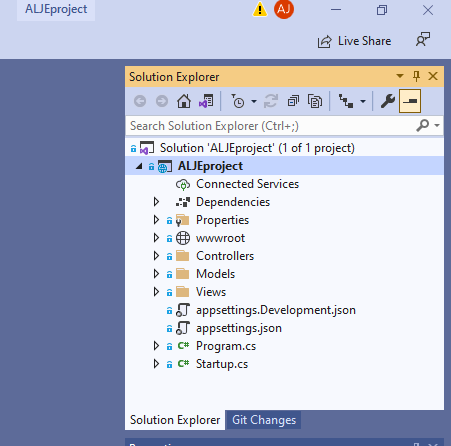Select appsettings.json file

click(x=239, y=328)
